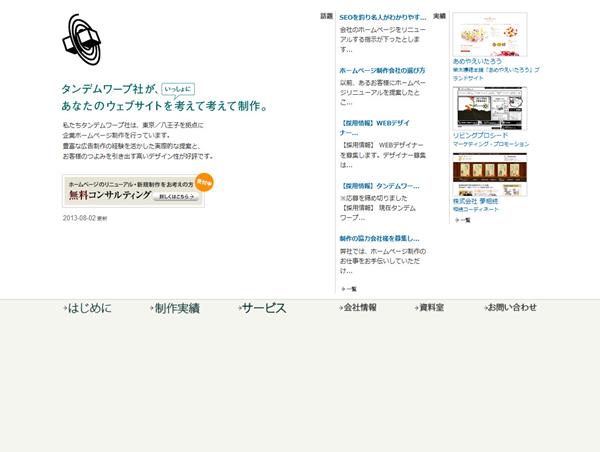Go to the 資料室 navigation item
The width and height of the screenshot is (600, 452).
point(429,307)
